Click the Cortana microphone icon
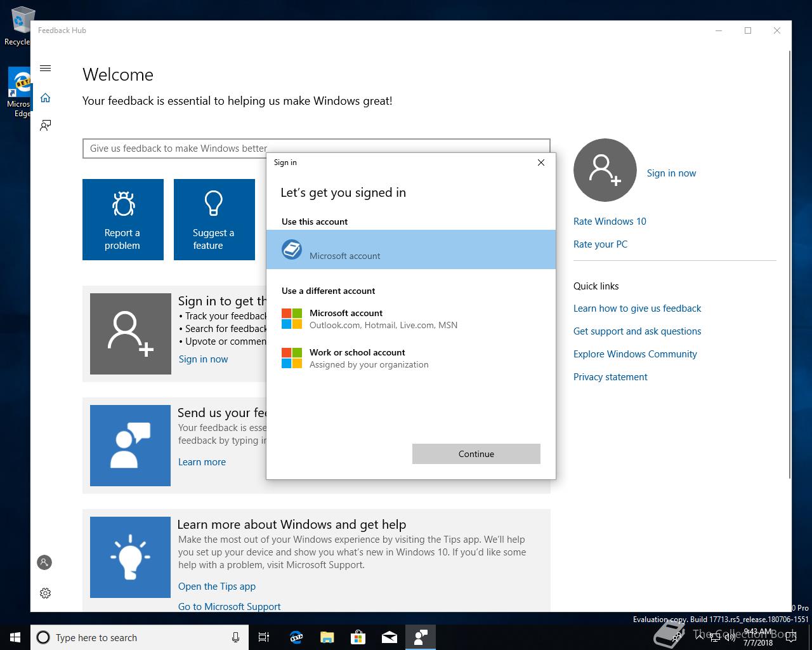This screenshot has height=650, width=812. pyautogui.click(x=235, y=637)
